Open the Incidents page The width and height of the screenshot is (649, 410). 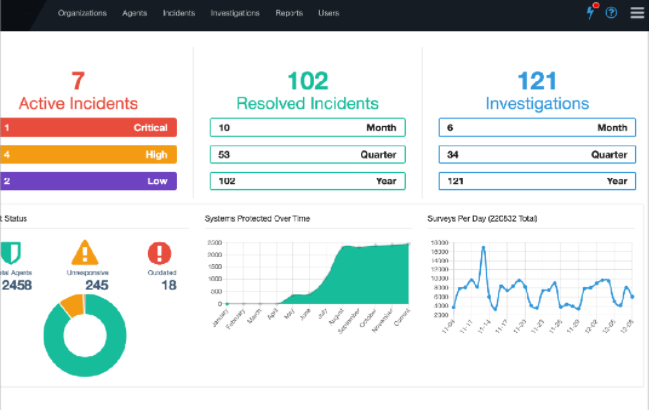179,13
